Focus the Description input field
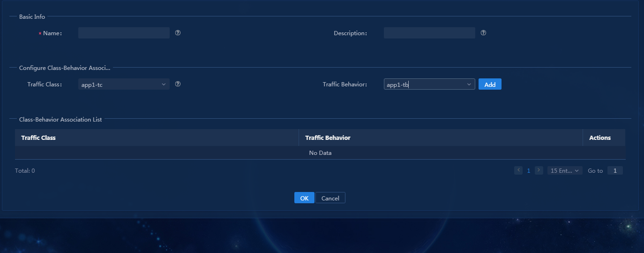 [429, 33]
